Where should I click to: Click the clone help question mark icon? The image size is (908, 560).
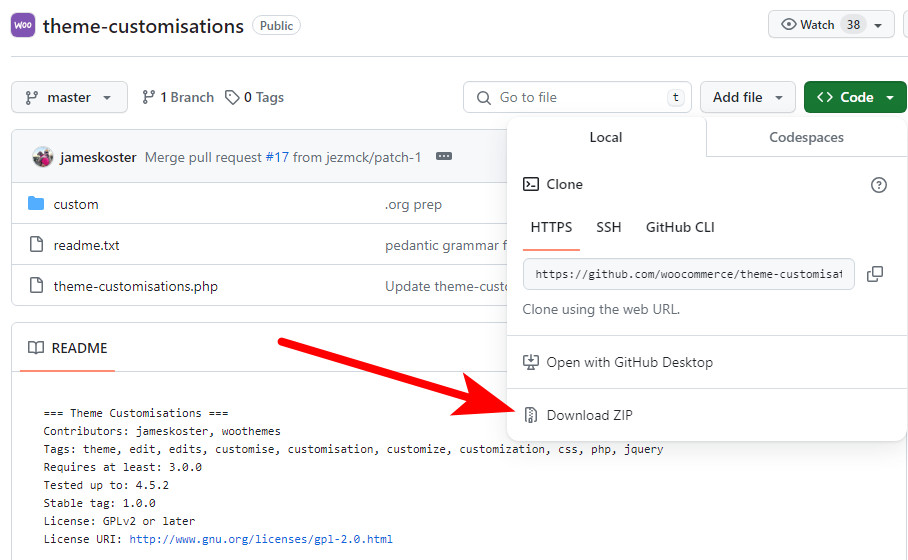pyautogui.click(x=878, y=185)
